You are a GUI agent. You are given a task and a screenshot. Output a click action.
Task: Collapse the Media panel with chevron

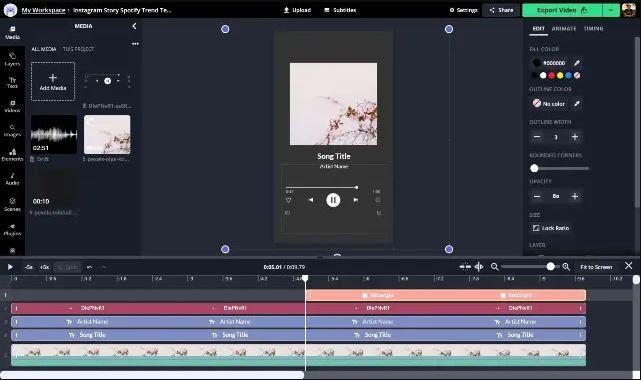click(134, 26)
